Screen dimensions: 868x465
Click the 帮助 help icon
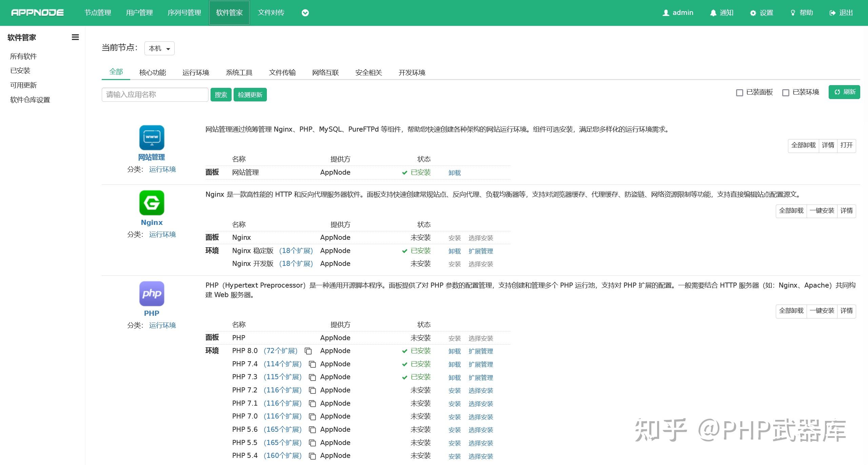point(792,13)
